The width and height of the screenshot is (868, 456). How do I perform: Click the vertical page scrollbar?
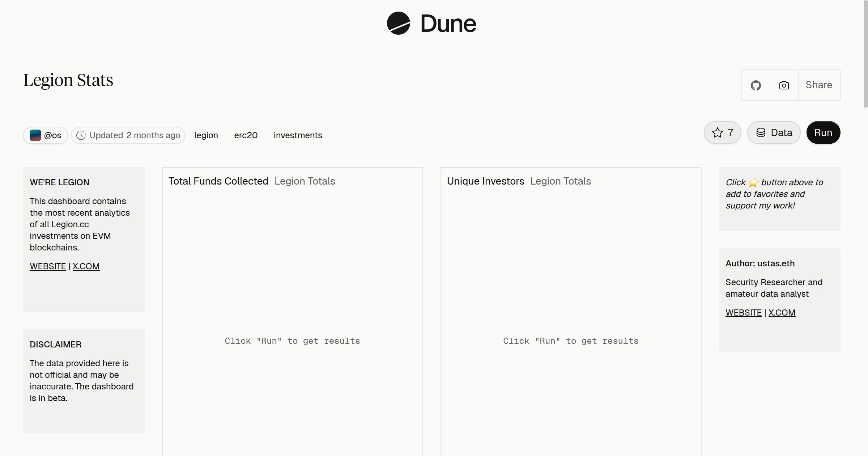(x=865, y=54)
